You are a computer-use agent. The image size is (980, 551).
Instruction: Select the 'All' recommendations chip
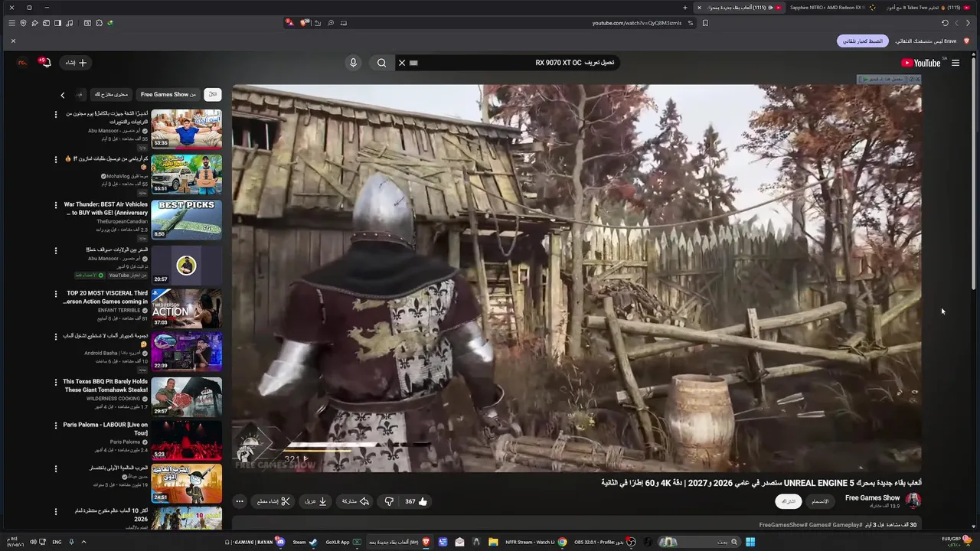coord(213,94)
